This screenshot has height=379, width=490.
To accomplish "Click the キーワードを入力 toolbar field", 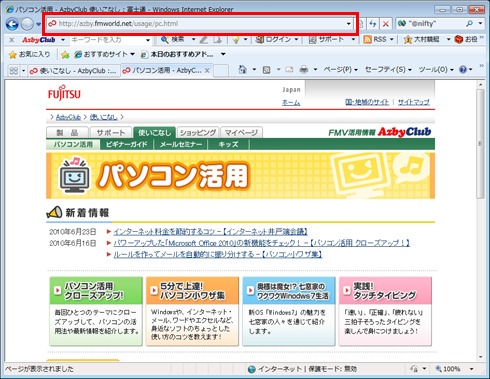I will point(108,40).
